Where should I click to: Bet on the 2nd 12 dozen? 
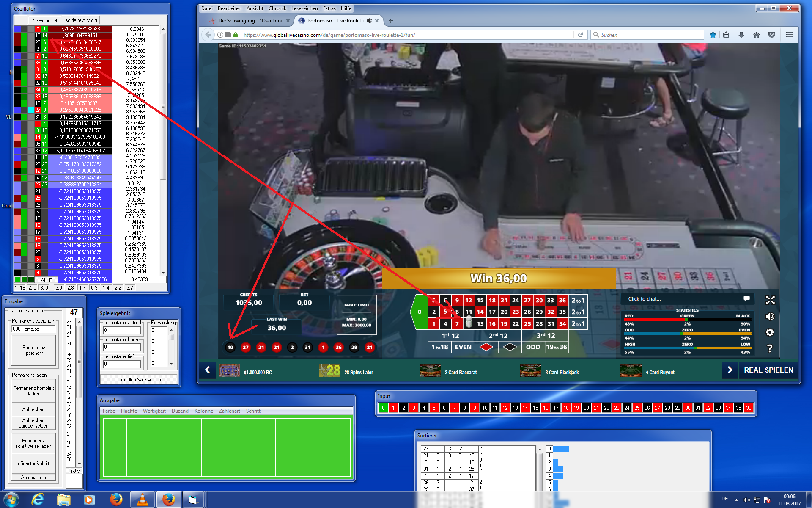pyautogui.click(x=498, y=336)
